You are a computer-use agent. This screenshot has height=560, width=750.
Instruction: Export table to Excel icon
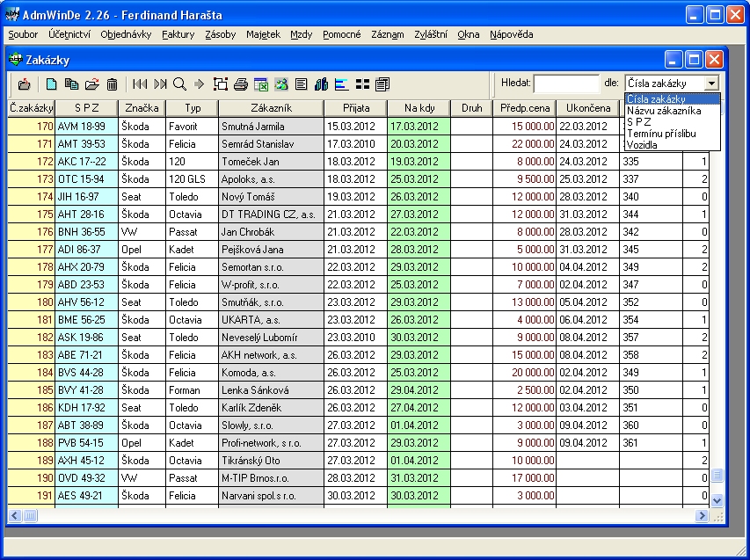click(x=260, y=84)
